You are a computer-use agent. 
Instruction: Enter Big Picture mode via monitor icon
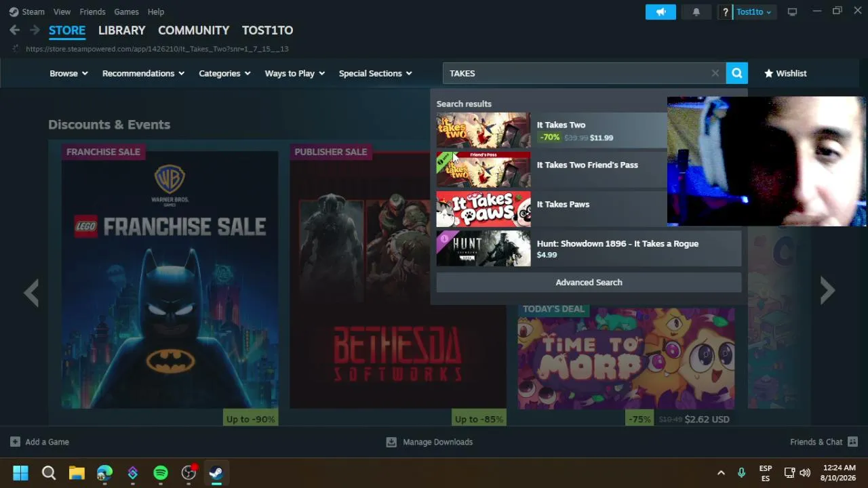click(x=792, y=12)
